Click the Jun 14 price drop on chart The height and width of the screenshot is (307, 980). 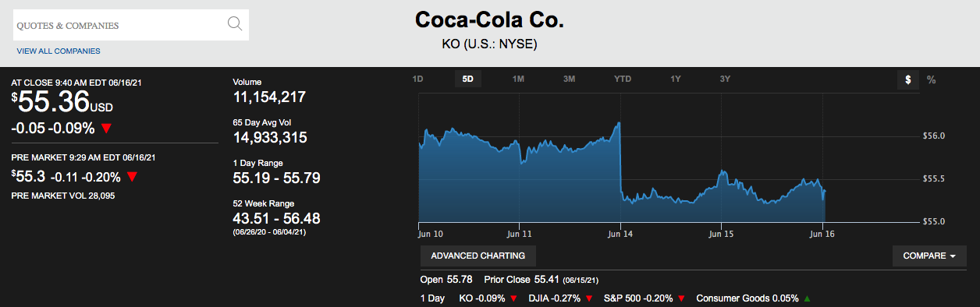(x=620, y=160)
